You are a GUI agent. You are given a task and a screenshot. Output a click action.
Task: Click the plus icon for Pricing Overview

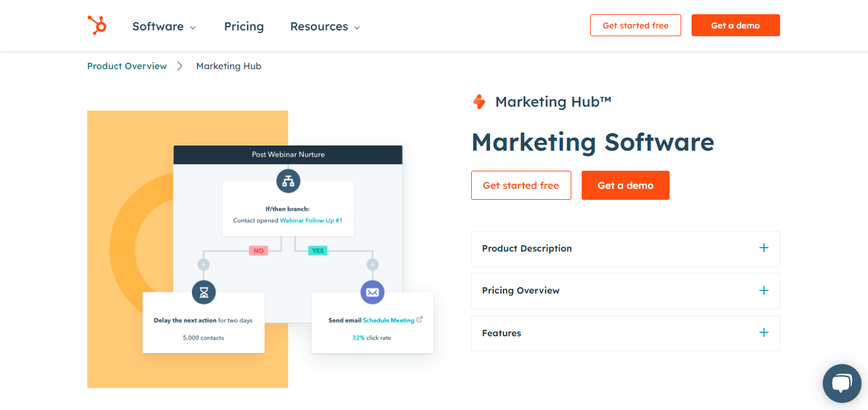click(764, 290)
